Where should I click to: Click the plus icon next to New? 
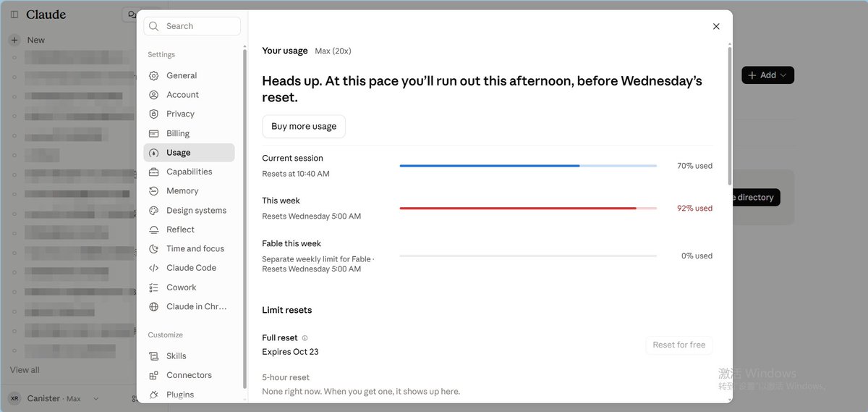click(x=14, y=40)
